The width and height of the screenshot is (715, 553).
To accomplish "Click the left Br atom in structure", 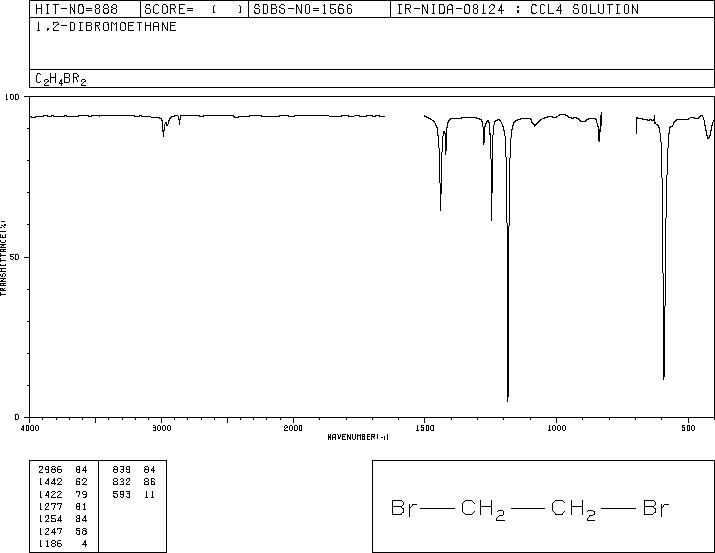I will click(x=404, y=508).
